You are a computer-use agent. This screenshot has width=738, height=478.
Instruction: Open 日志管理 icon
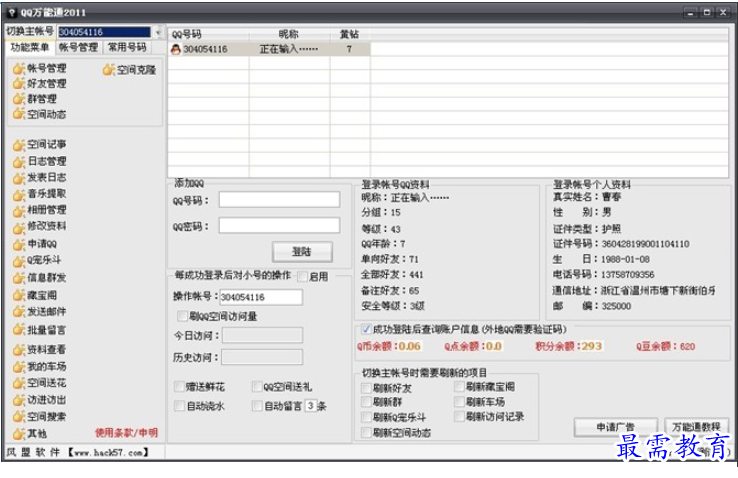coord(19,161)
